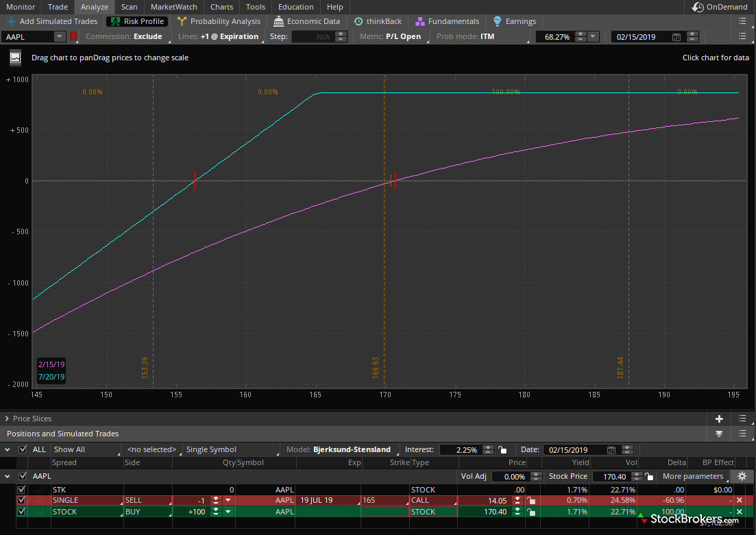The height and width of the screenshot is (535, 756).
Task: Select the Risk Profile sub-tab
Action: (x=137, y=21)
